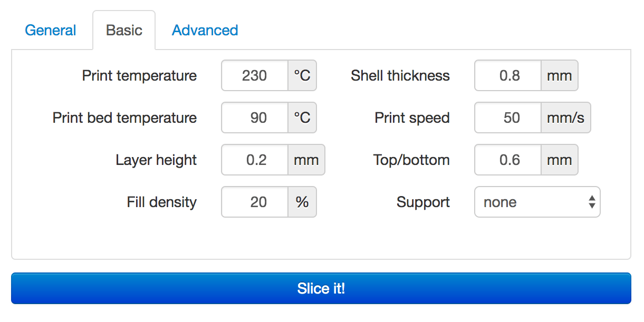Click inside the Print temperature field
Viewport: 644px width, 322px height.
pyautogui.click(x=254, y=75)
